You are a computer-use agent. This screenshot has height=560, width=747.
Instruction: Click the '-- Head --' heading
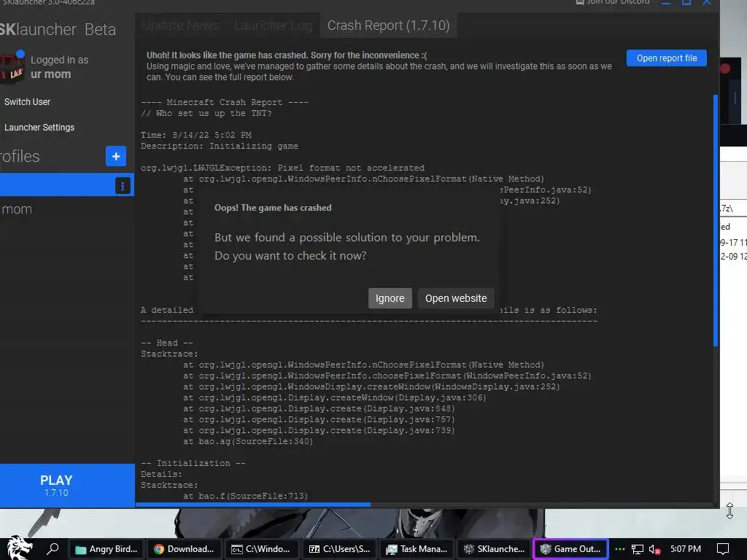[167, 343]
